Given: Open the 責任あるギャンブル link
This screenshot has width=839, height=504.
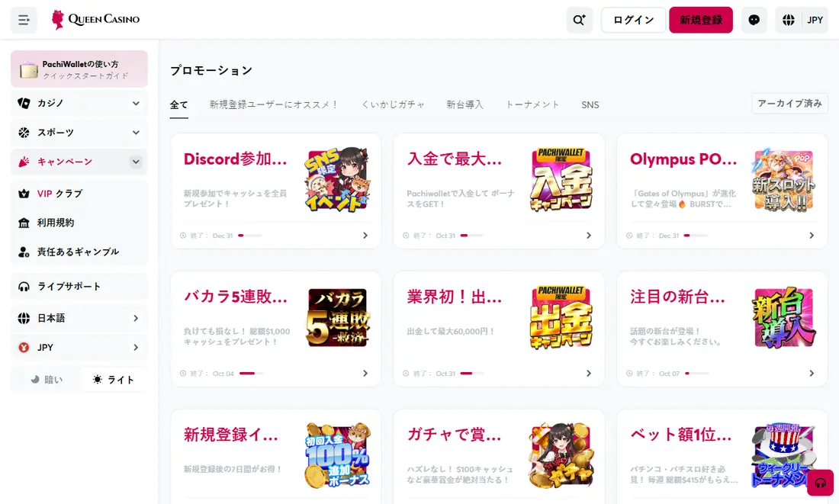Looking at the screenshot, I should pos(79,252).
